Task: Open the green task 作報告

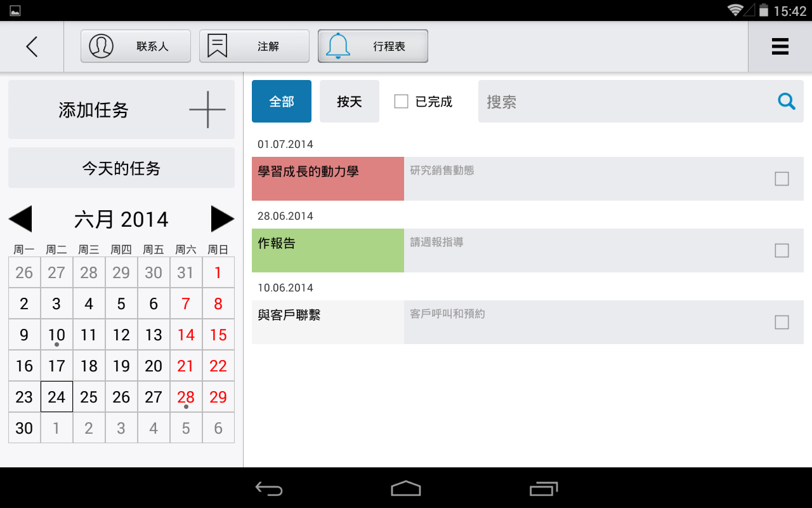Action: coord(328,250)
